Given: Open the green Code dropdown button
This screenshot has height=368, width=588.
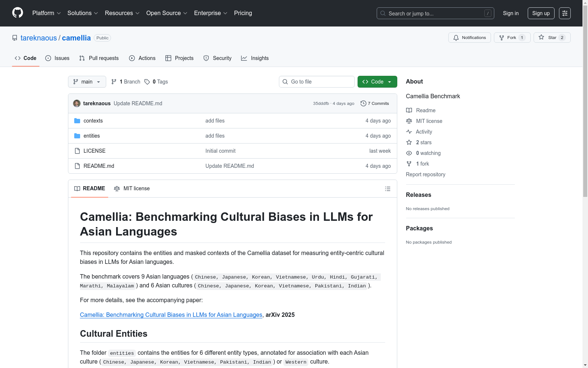Looking at the screenshot, I should (x=377, y=82).
